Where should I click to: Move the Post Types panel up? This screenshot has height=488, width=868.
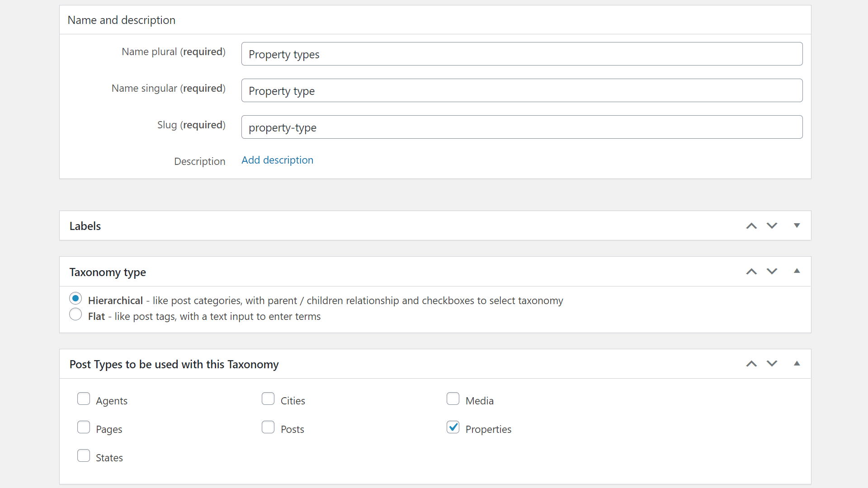tap(751, 364)
